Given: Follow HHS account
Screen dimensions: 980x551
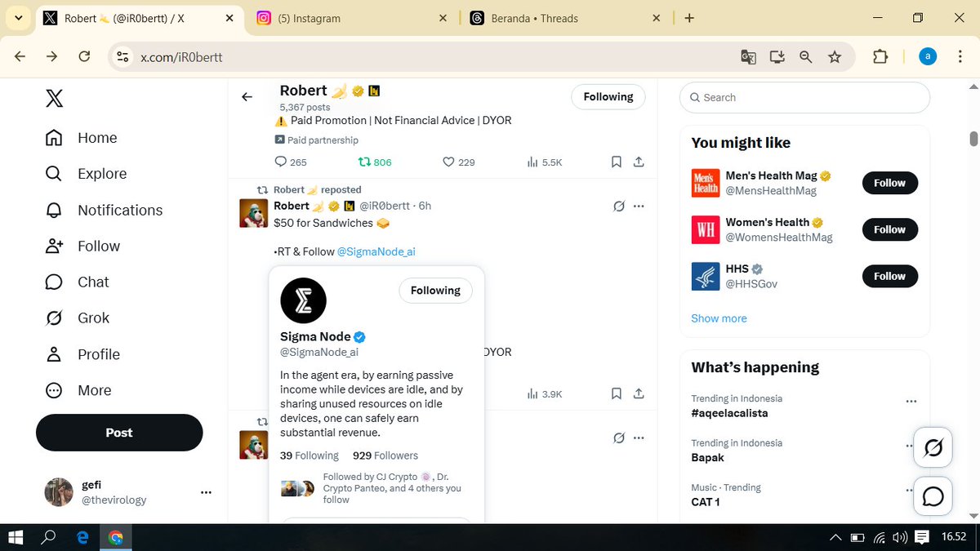Looking at the screenshot, I should coord(889,276).
